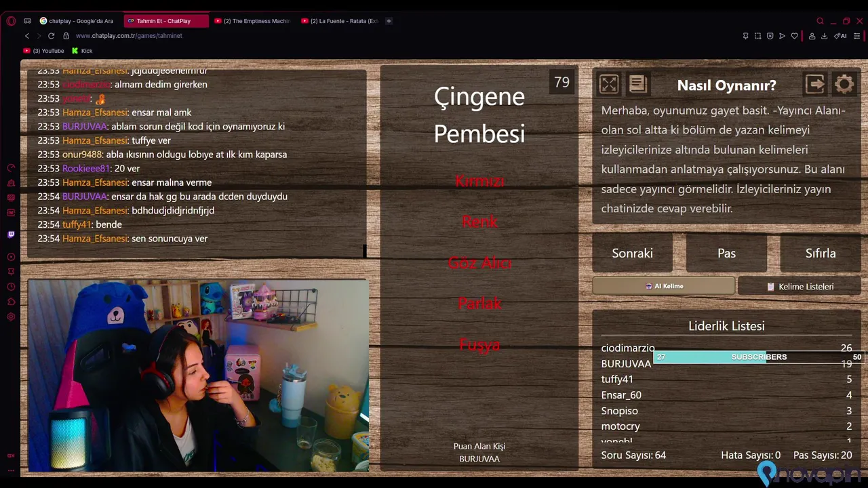Click the GX label at sidebar bottom
The height and width of the screenshot is (488, 868).
(x=11, y=455)
